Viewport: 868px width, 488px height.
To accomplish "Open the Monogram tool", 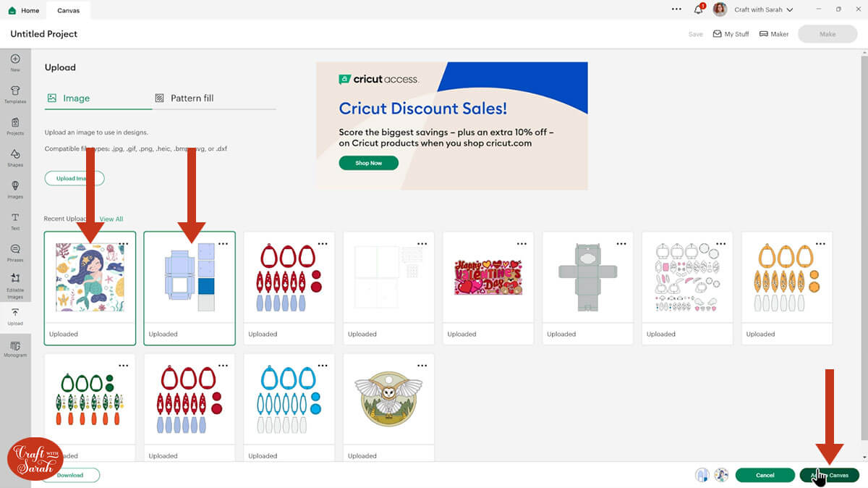I will (x=15, y=348).
